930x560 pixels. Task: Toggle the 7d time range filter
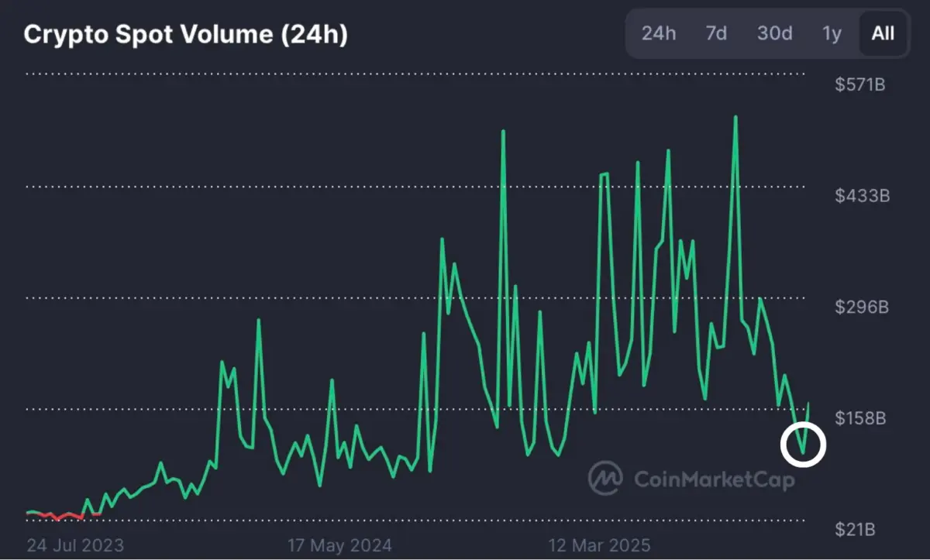715,33
